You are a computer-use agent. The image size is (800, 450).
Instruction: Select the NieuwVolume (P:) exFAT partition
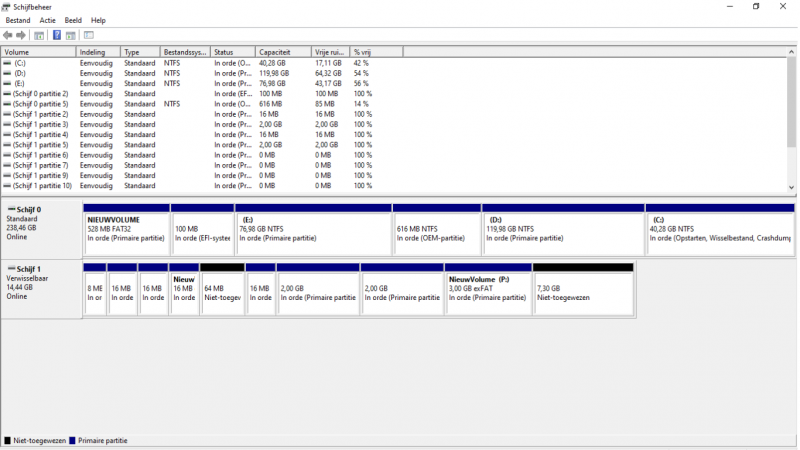pyautogui.click(x=488, y=291)
